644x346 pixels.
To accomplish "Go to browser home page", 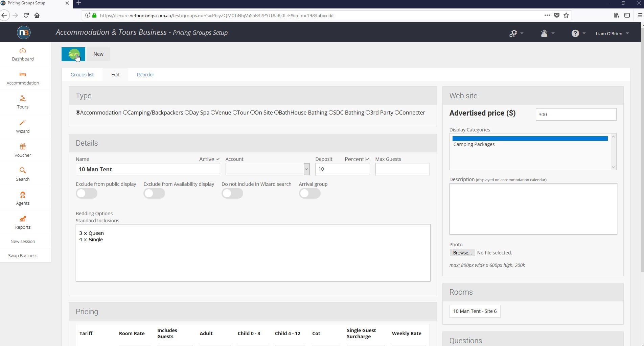I will point(37,15).
